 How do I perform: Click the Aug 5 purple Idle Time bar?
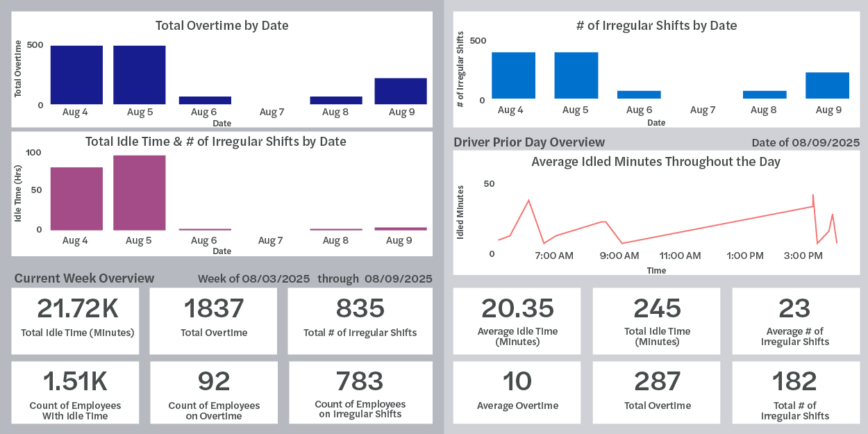click(140, 192)
